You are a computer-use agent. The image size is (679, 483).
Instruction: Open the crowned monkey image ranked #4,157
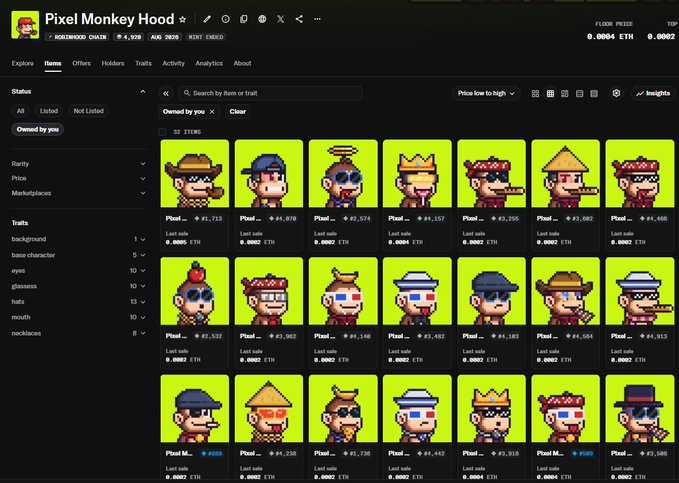[x=417, y=173]
